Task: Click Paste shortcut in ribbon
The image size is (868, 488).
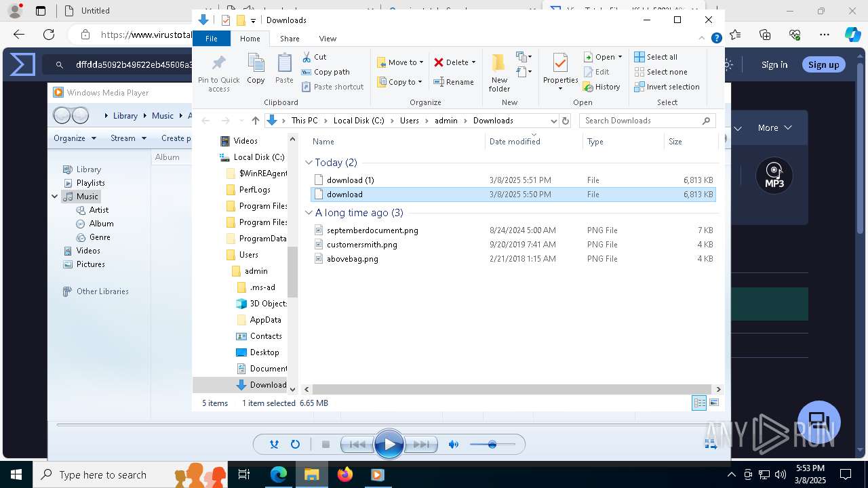Action: [332, 87]
